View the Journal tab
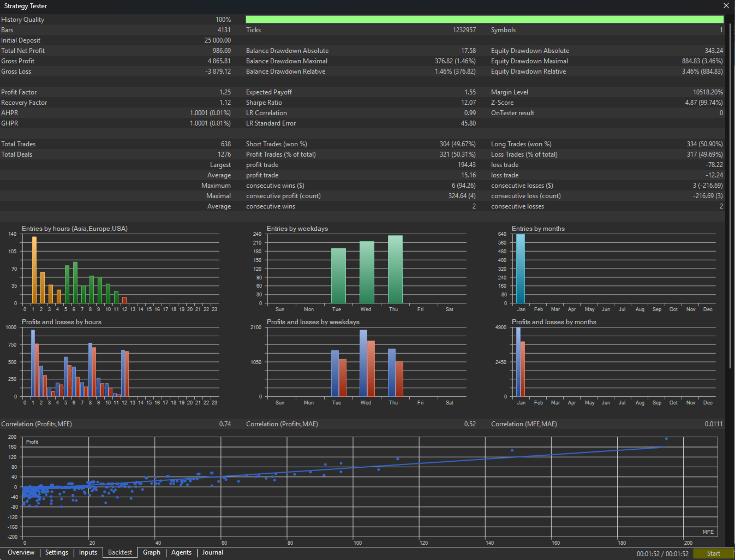Viewport: 735px width, 560px height. 212,552
